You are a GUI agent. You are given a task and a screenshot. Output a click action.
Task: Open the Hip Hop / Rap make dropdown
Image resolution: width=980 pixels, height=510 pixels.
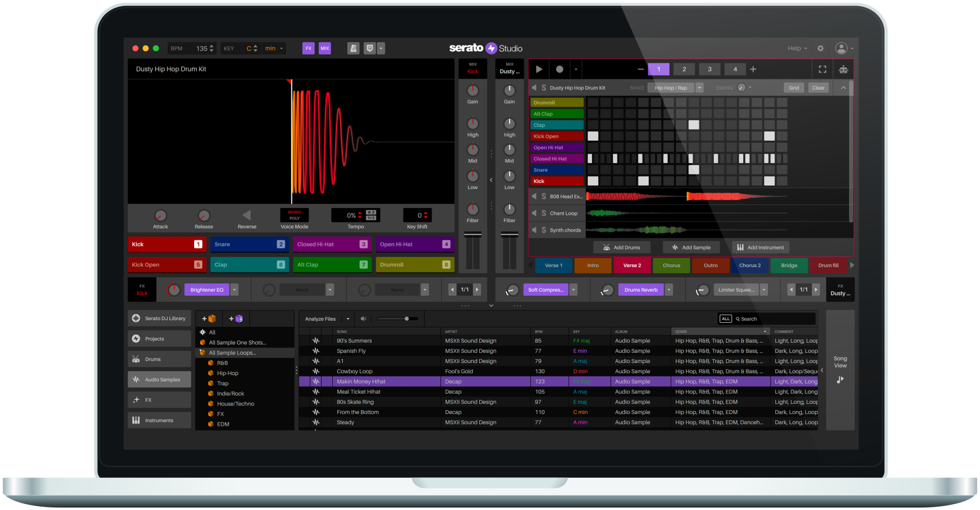[700, 88]
